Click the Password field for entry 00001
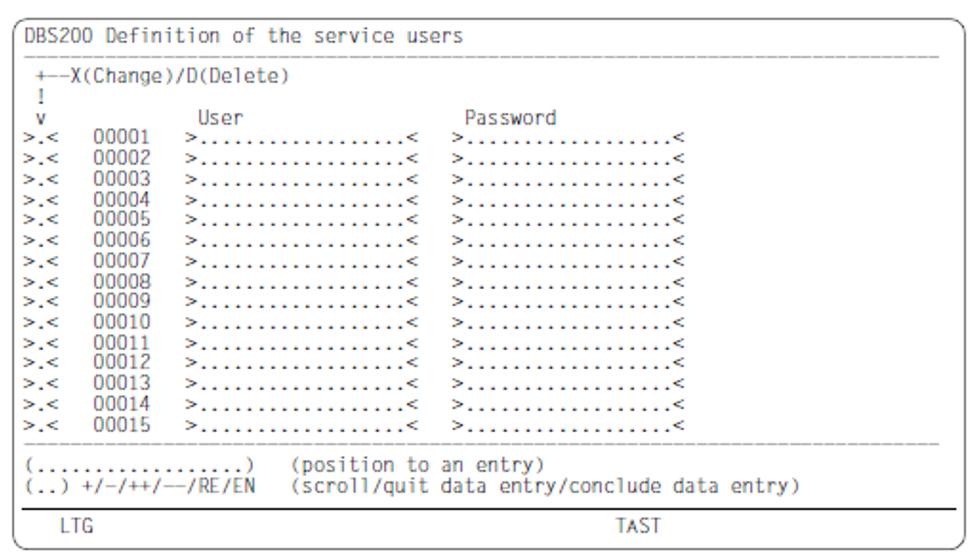This screenshot has width=976, height=560. [x=568, y=138]
